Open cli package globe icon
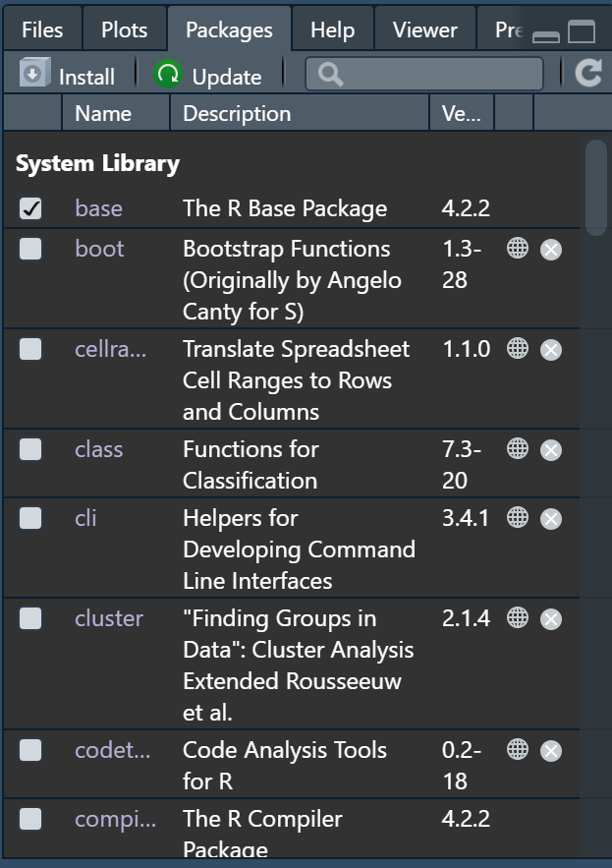Screen dimensions: 612x868 (518, 518)
